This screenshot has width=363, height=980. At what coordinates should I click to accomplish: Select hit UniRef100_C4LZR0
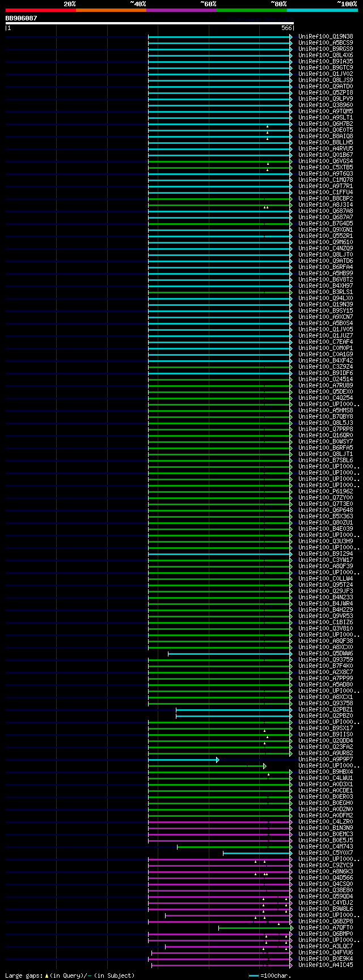(326, 821)
